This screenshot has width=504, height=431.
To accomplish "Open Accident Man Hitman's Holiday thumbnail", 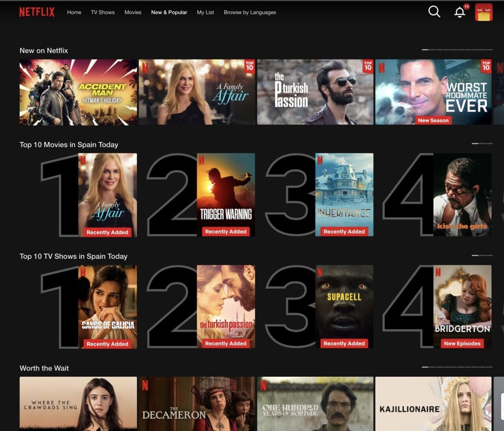I will (78, 92).
